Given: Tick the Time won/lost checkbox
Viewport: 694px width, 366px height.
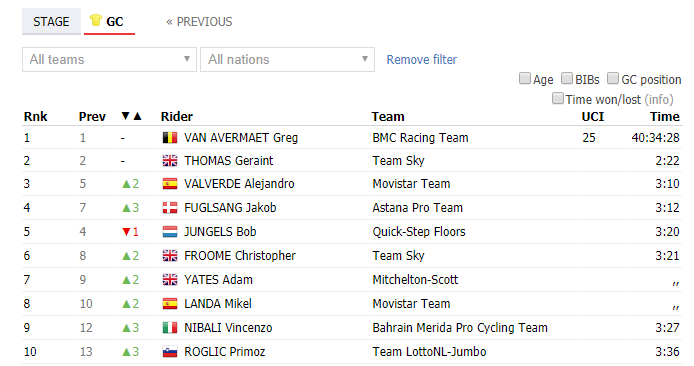Looking at the screenshot, I should pyautogui.click(x=558, y=98).
